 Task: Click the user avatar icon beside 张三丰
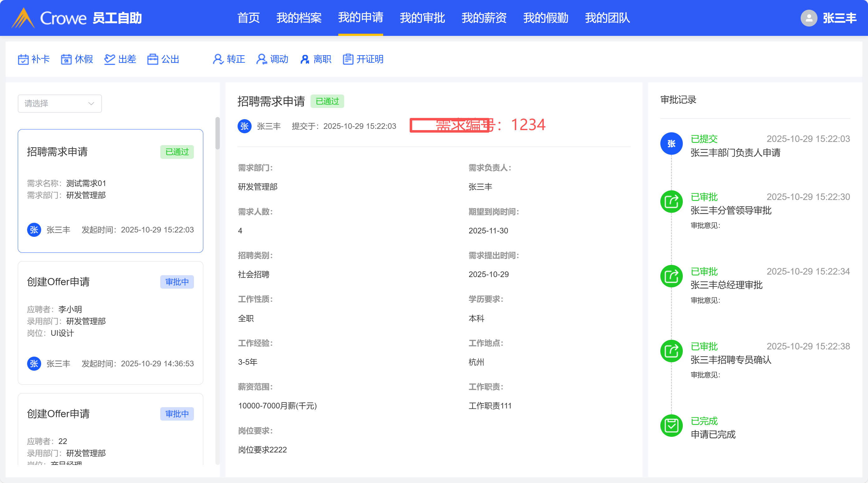pos(809,18)
